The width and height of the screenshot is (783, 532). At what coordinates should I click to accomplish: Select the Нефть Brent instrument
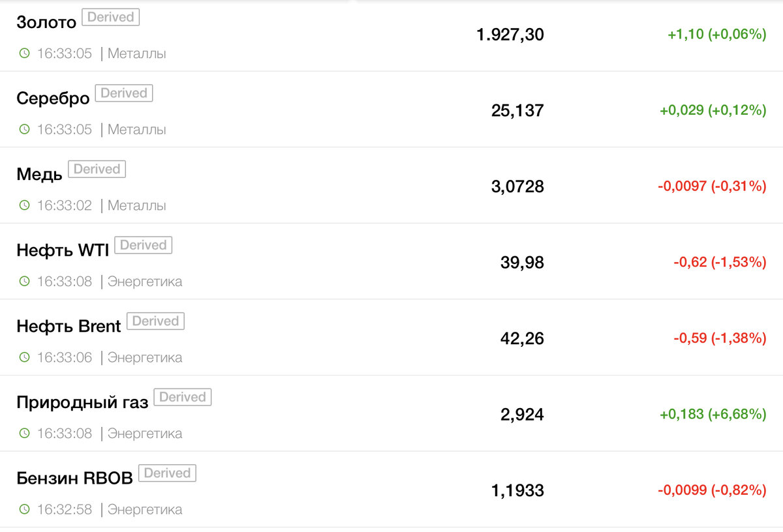click(69, 326)
